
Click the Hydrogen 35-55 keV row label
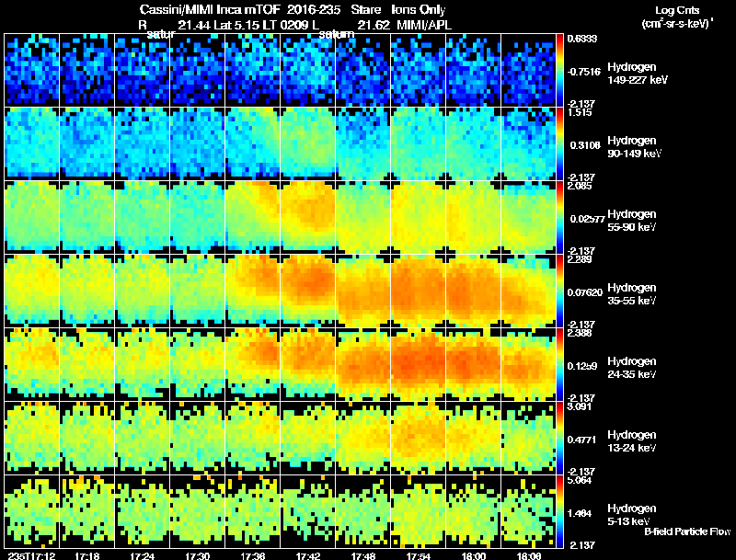pos(632,294)
